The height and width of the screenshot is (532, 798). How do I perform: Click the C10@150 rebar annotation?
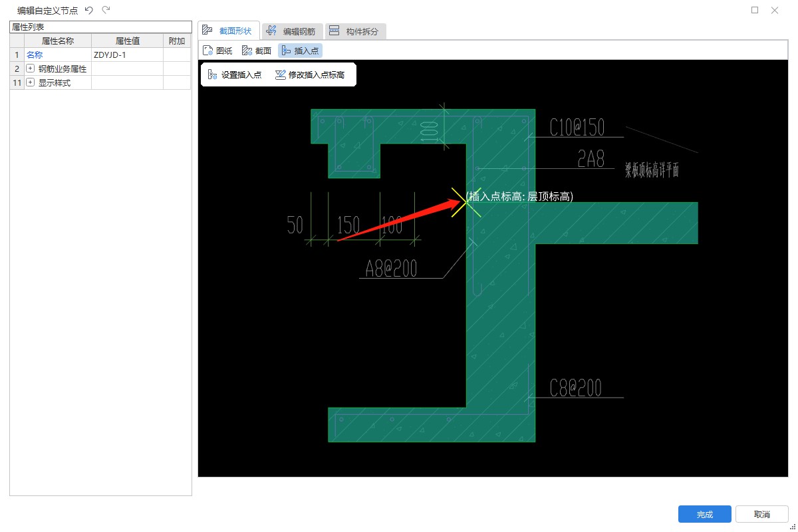(x=577, y=127)
